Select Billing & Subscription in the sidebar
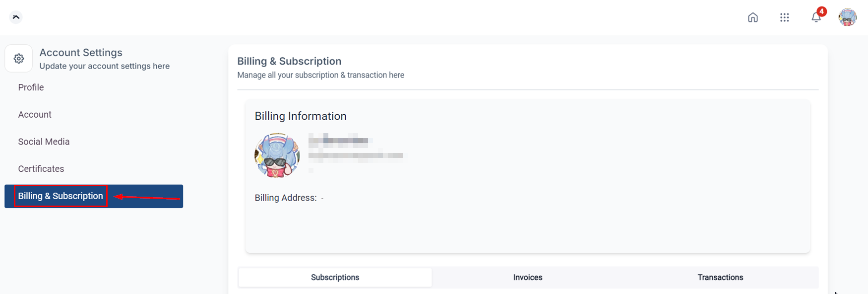 (x=61, y=196)
